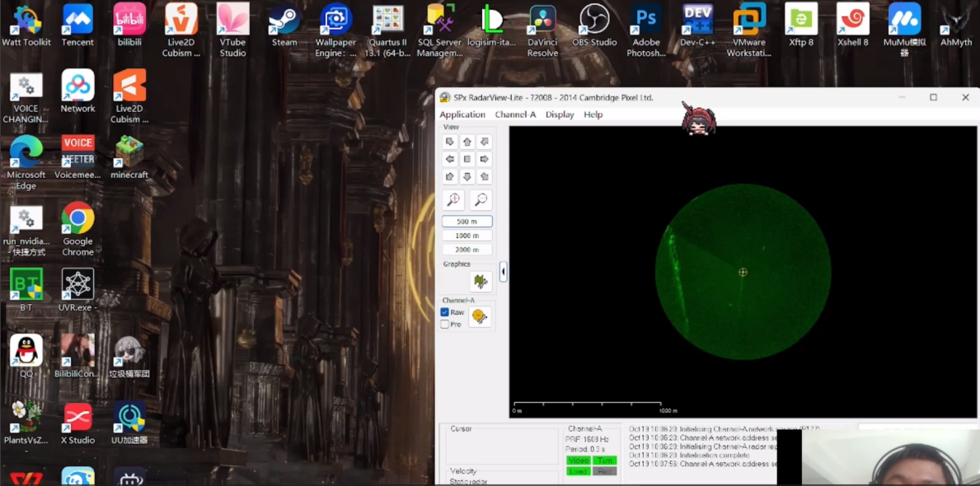Open Dev-C++ desktop shortcut
980x486 pixels.
tap(697, 25)
